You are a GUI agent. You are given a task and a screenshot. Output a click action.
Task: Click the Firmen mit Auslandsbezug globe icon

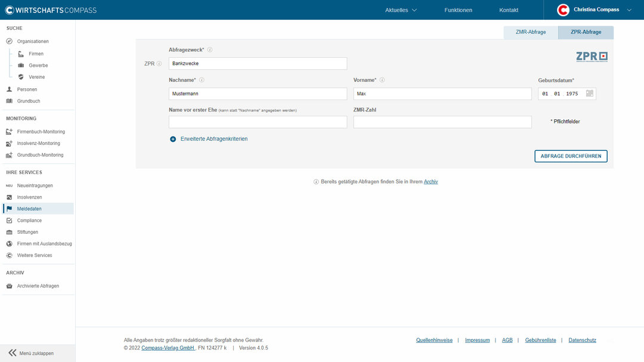(10, 244)
